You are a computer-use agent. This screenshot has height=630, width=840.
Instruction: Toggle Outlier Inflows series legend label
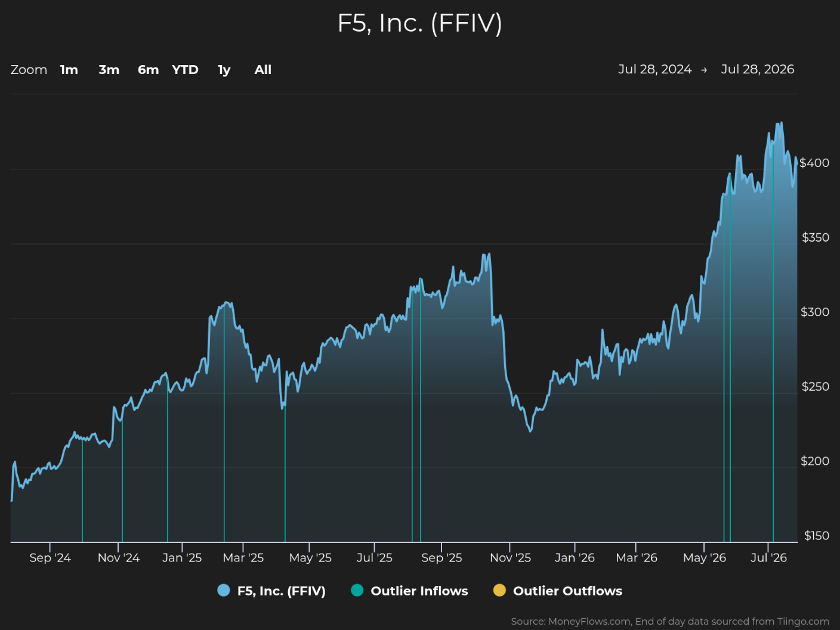click(x=419, y=591)
